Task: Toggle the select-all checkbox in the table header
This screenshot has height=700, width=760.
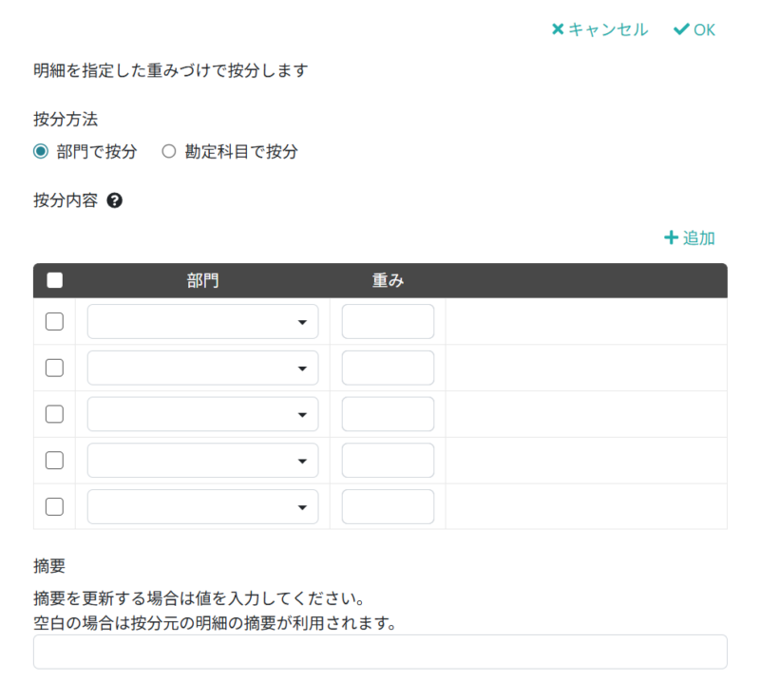Action: click(54, 280)
